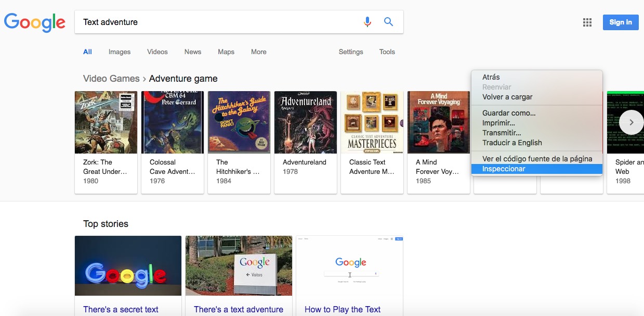Click the A Mind Forever Voy… title

pos(438,167)
